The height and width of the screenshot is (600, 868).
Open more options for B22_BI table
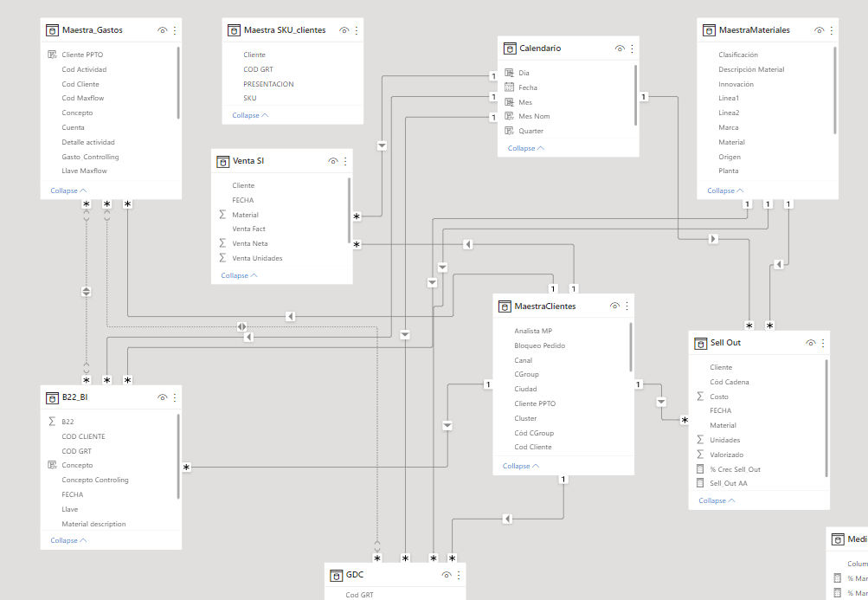click(174, 397)
